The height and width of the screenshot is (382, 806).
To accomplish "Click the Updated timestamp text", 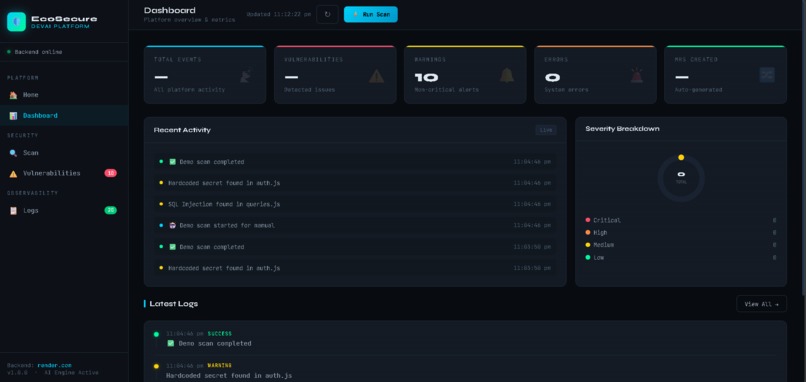I will click(x=279, y=14).
